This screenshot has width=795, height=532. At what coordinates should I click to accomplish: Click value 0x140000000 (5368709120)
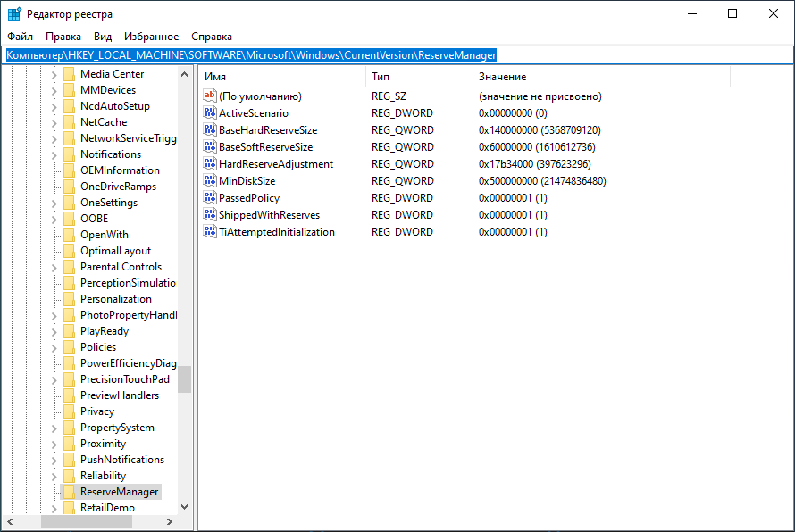coord(540,130)
